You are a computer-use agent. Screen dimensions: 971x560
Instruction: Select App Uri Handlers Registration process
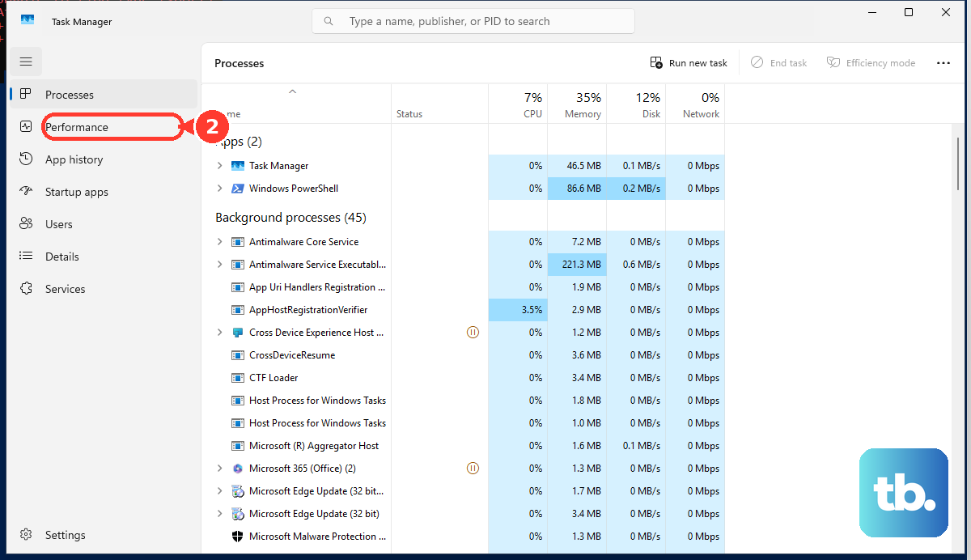tap(463, 287)
